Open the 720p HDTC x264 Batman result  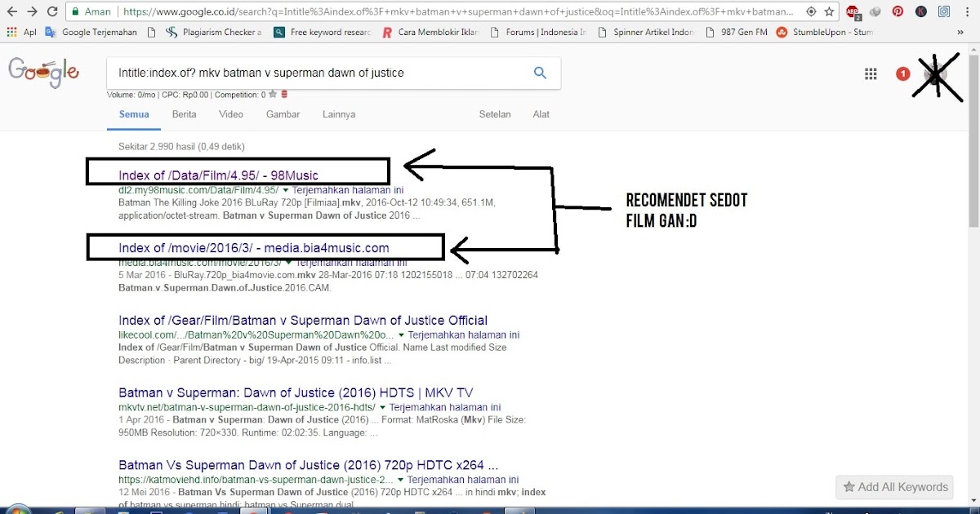309,465
